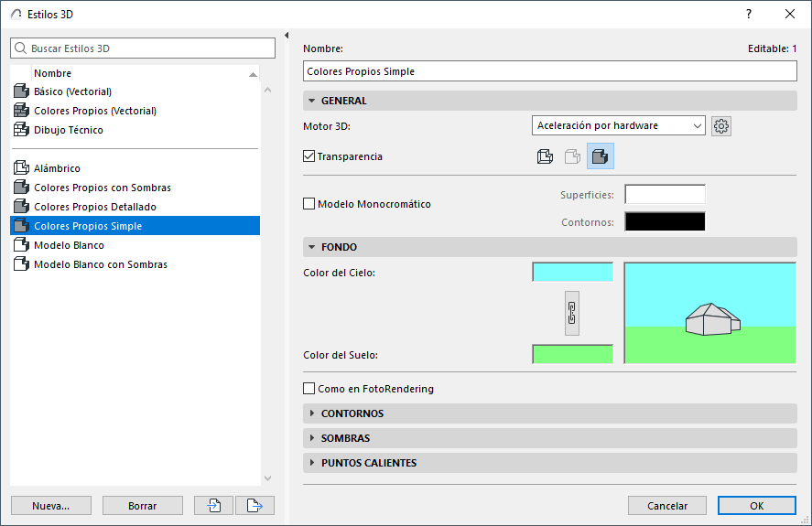The width and height of the screenshot is (812, 526).
Task: Click the import 3D style button
Action: pyautogui.click(x=214, y=505)
